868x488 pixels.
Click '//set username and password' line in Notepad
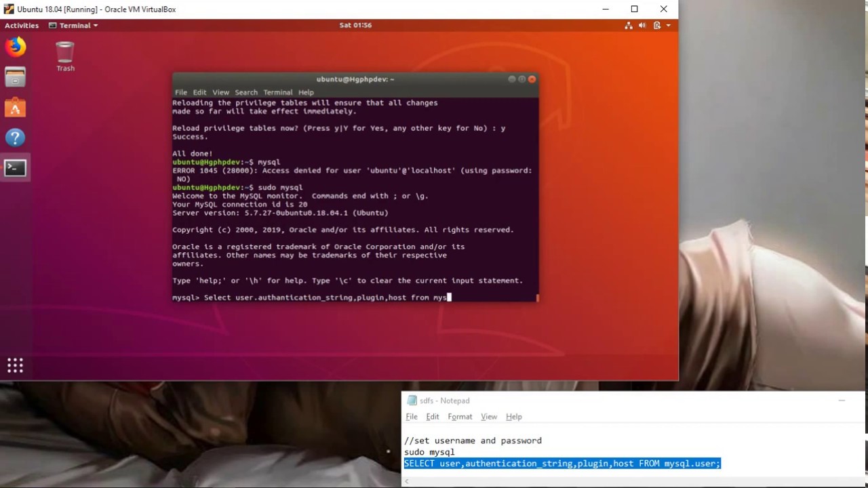[473, 441]
